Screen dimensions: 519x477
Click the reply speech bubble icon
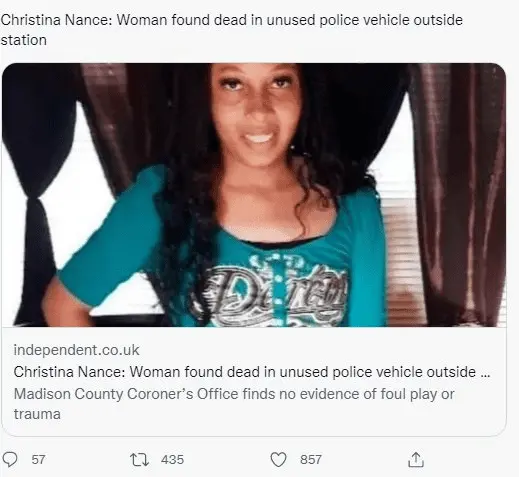point(10,459)
